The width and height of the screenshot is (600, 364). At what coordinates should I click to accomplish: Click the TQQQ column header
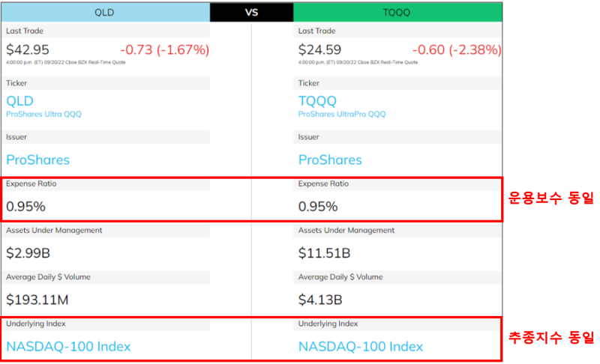click(397, 12)
